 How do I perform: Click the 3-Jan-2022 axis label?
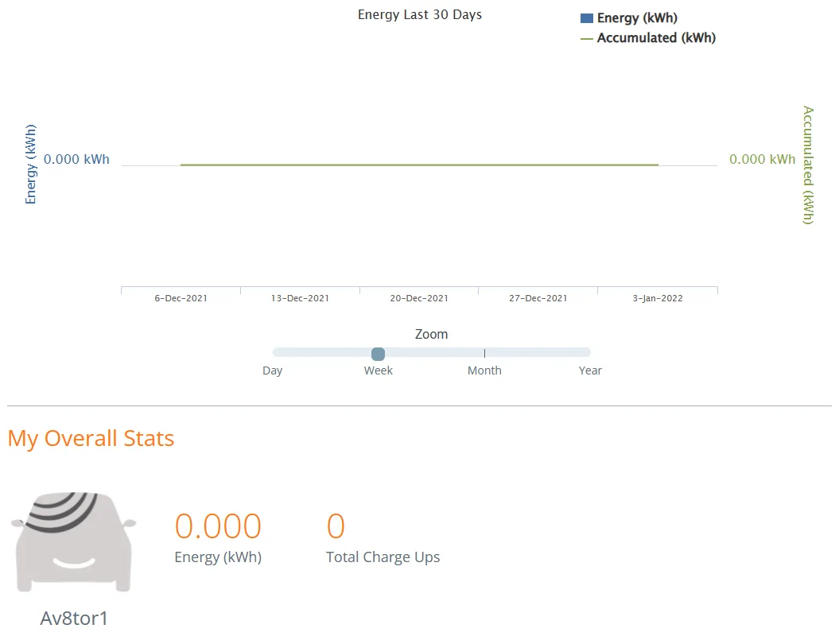pyautogui.click(x=658, y=298)
